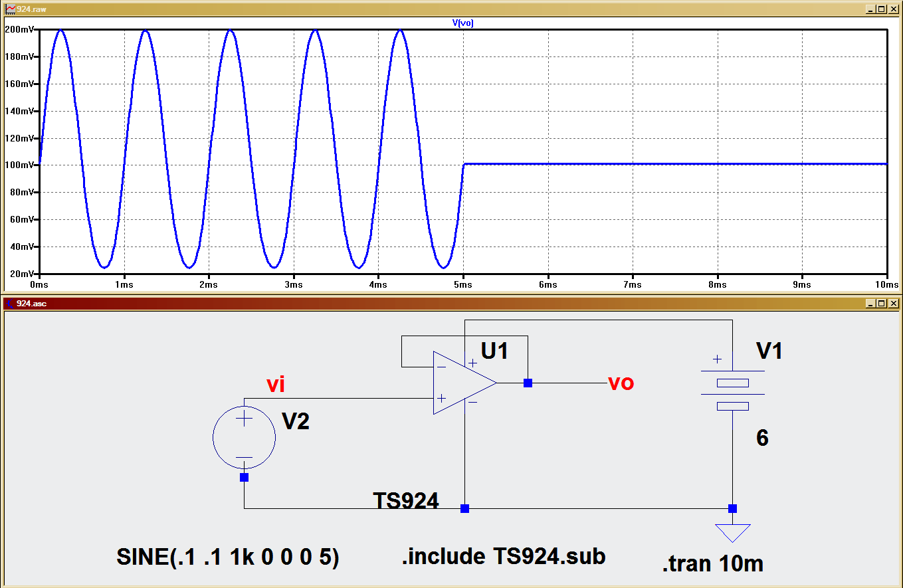
Task: Click the 924.asc window title bar
Action: coord(451,303)
